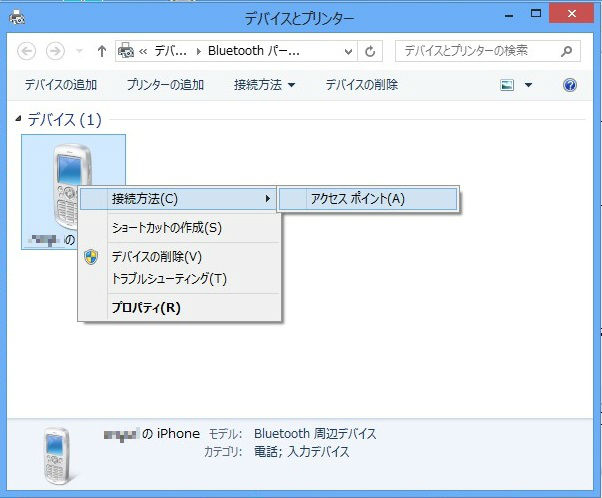Open the address bar history dropdown

click(x=348, y=51)
